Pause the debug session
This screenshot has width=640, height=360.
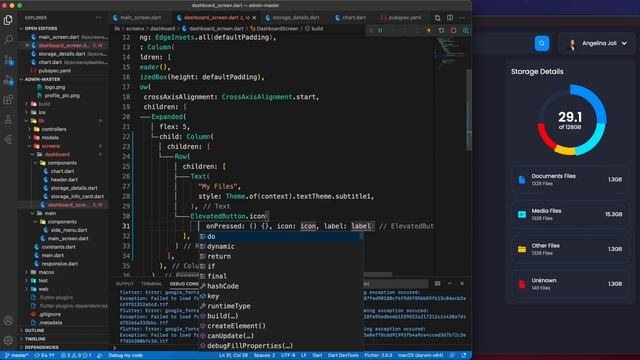(x=380, y=30)
